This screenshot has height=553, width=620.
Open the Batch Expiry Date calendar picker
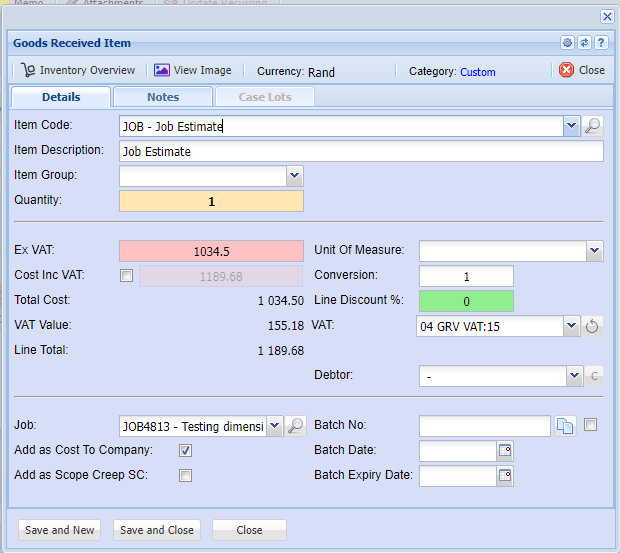pos(505,476)
